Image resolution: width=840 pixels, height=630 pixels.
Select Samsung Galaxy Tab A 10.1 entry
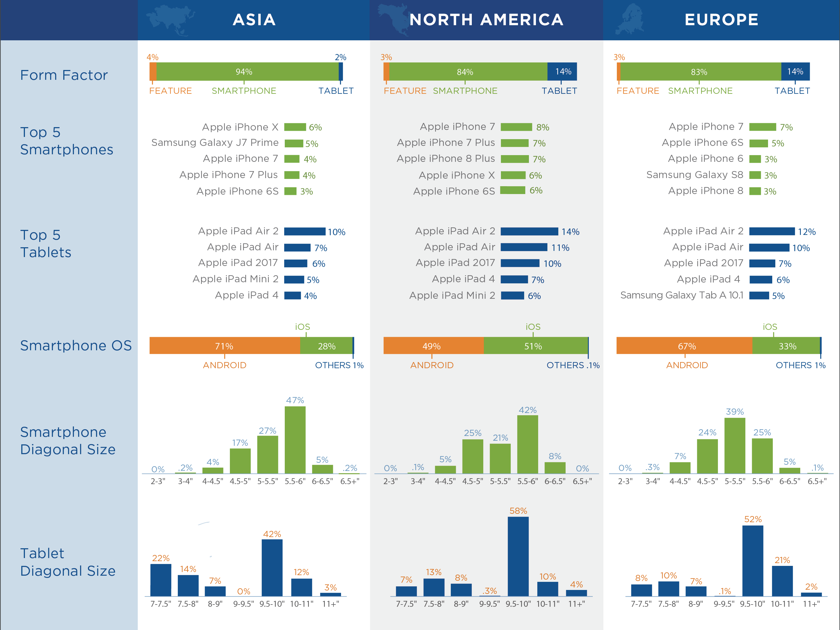tap(682, 295)
